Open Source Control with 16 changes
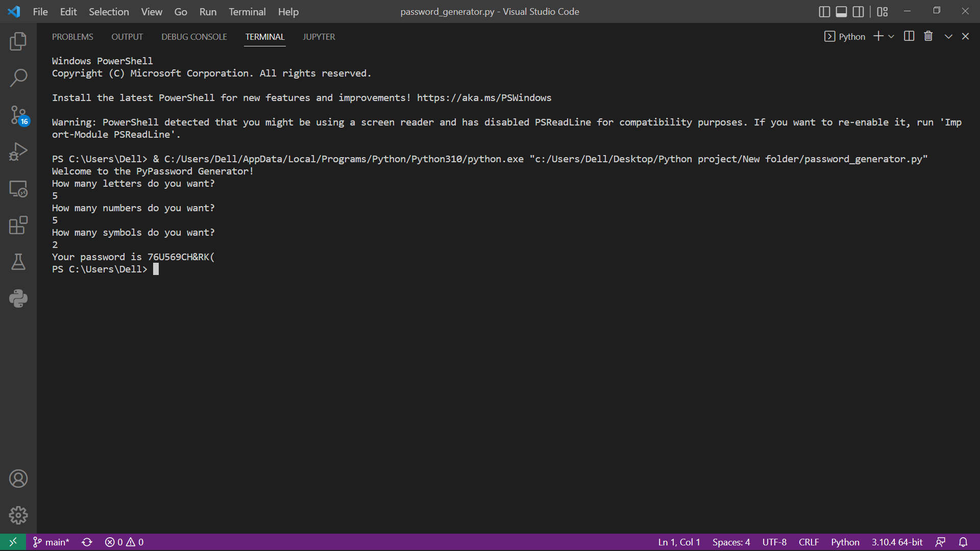The image size is (980, 551). (18, 115)
